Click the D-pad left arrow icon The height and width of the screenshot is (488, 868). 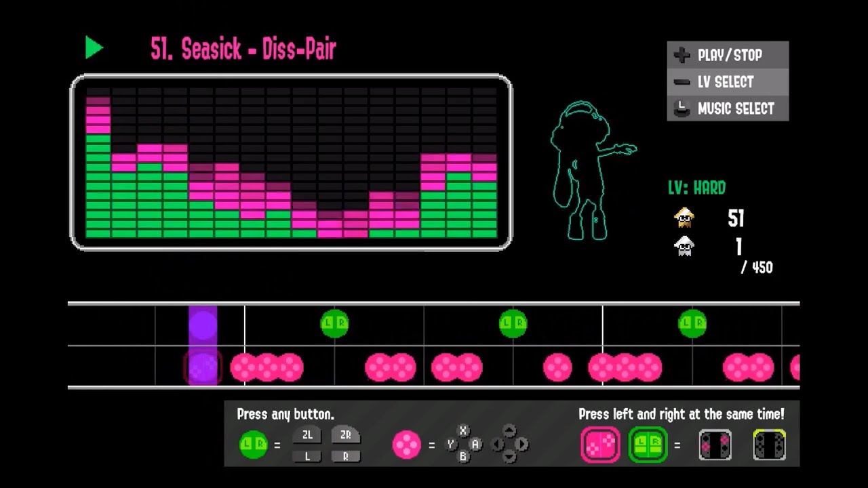[x=497, y=445]
